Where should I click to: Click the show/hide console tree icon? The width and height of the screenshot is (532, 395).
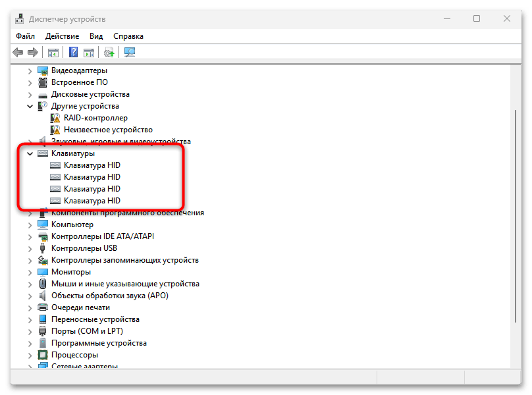click(x=53, y=53)
